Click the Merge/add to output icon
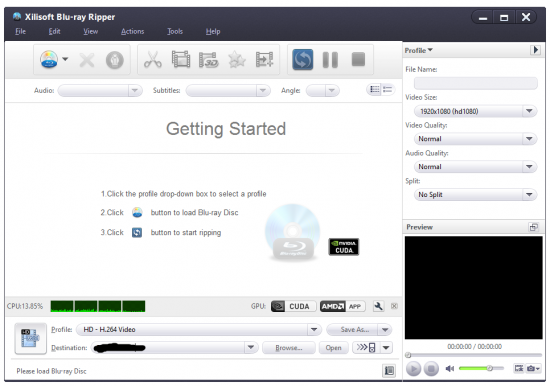This screenshot has height=386, width=550. [264, 59]
